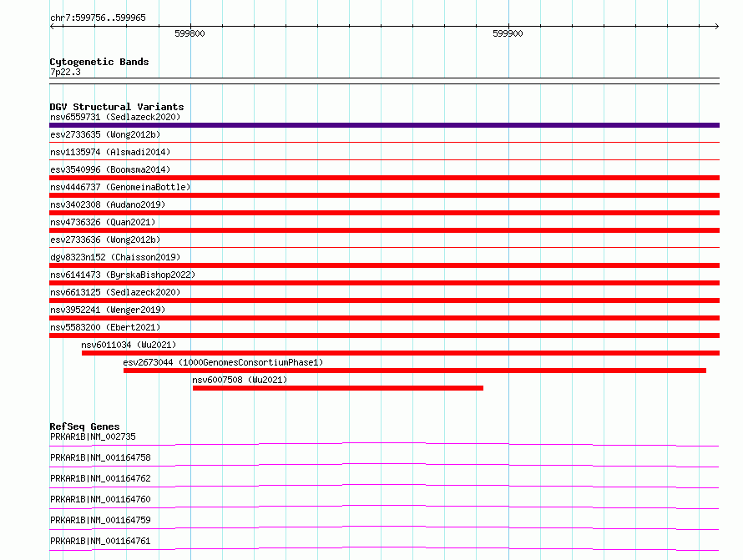This screenshot has height=560, width=743.
Task: Open variant nsv4446737 (GenomeinaBottle) label
Action: 120,187
